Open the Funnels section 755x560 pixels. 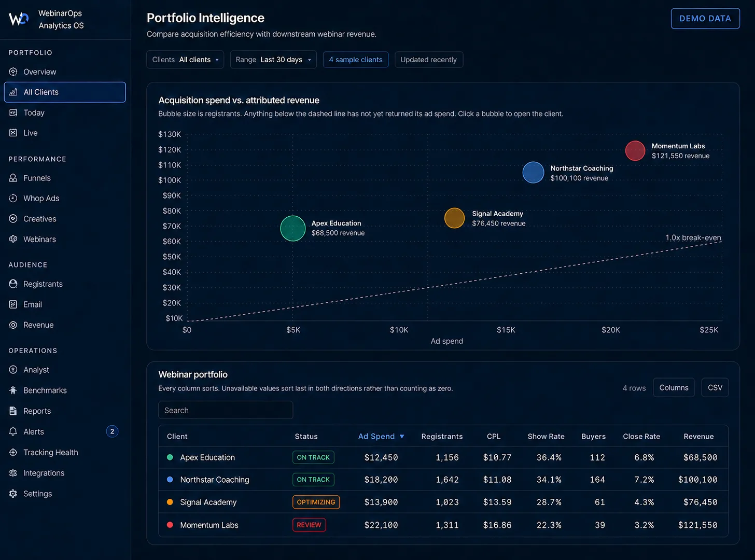[37, 178]
